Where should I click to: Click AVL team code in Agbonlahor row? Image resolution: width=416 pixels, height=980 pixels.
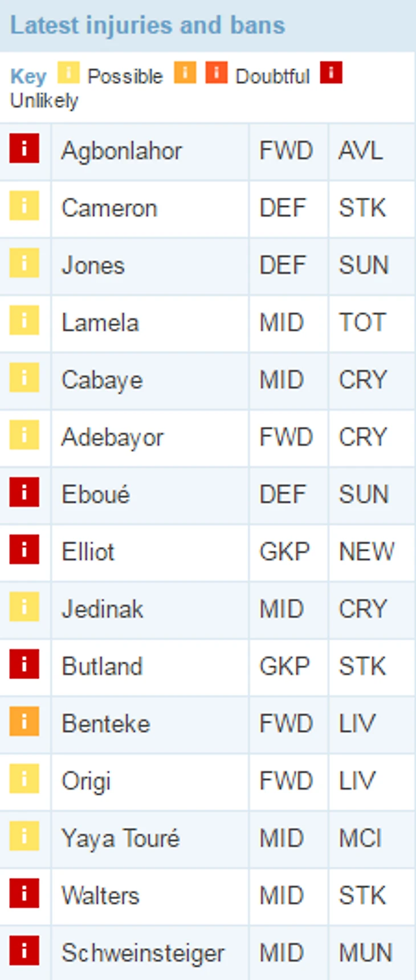coord(361,151)
